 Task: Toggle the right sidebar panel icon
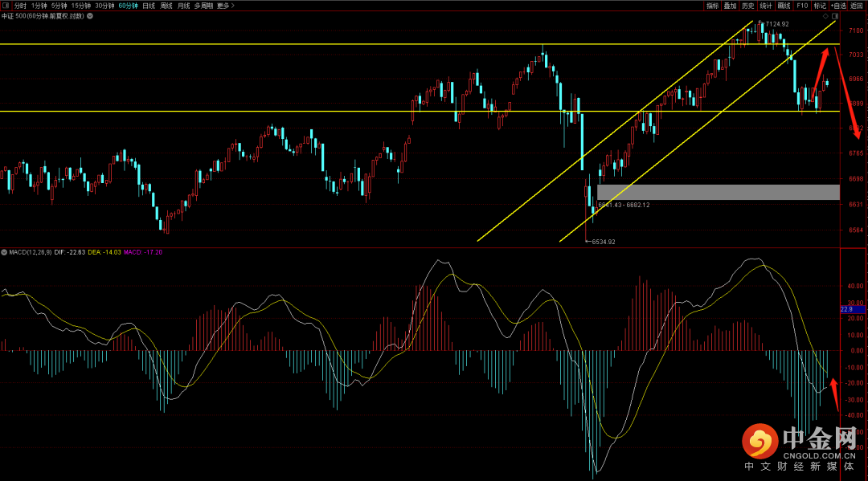pos(835,16)
